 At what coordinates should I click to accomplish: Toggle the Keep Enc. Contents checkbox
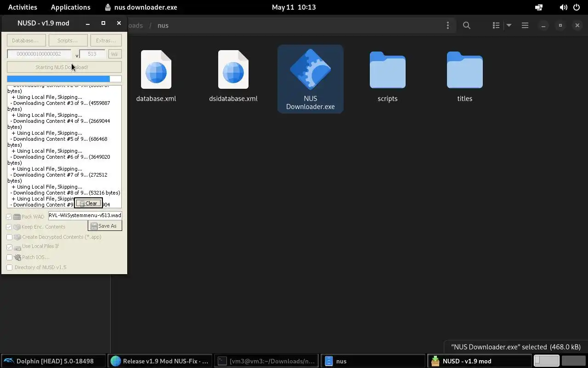point(9,227)
